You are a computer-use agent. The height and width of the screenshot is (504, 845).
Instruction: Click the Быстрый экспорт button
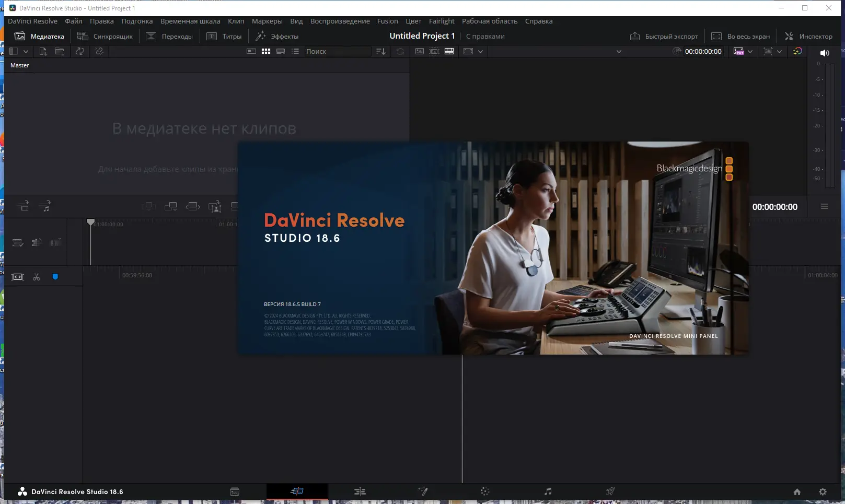point(664,36)
